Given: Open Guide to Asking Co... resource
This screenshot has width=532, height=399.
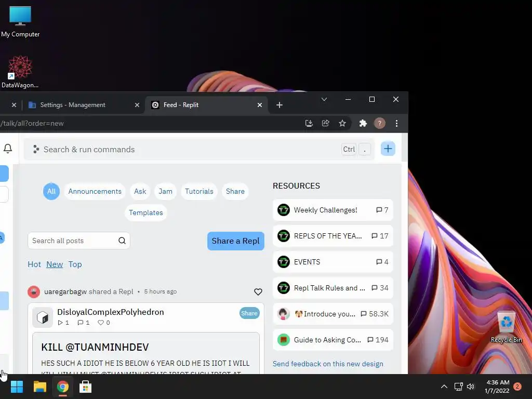Looking at the screenshot, I should pyautogui.click(x=333, y=340).
